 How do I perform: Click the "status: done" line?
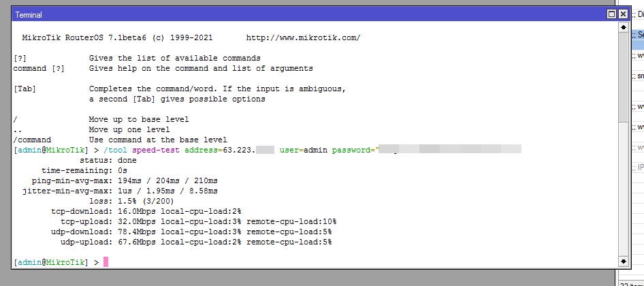tap(113, 160)
